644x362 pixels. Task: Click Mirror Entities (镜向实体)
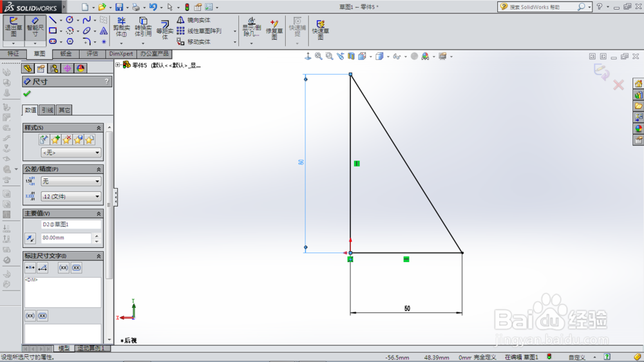pos(194,20)
